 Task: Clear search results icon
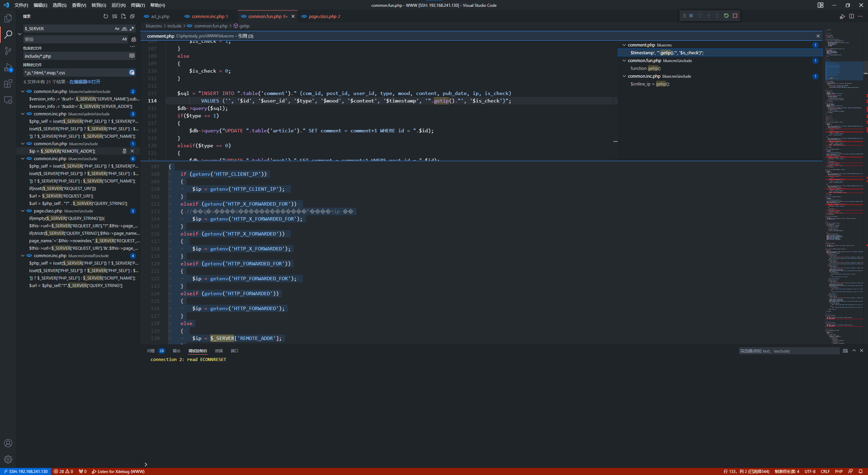[x=115, y=16]
